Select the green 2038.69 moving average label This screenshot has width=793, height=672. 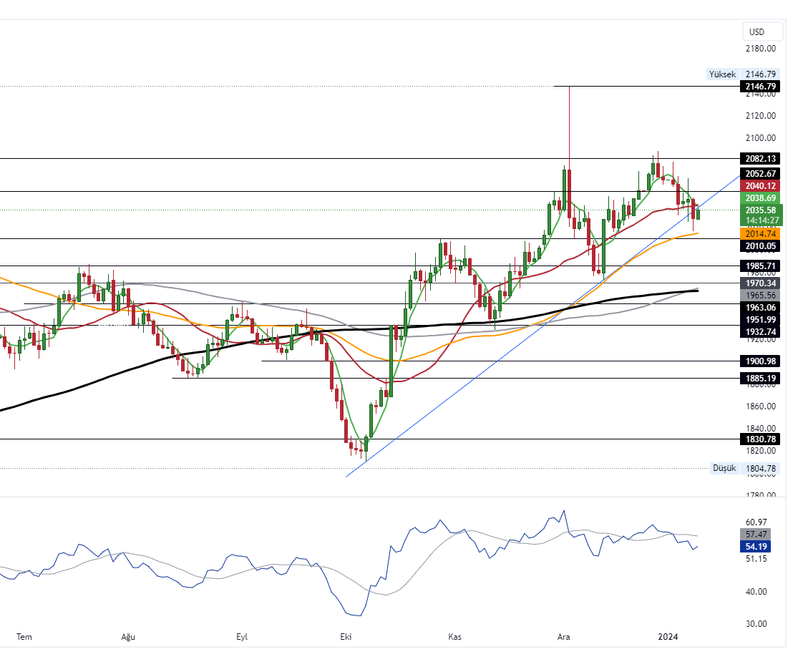tap(760, 198)
